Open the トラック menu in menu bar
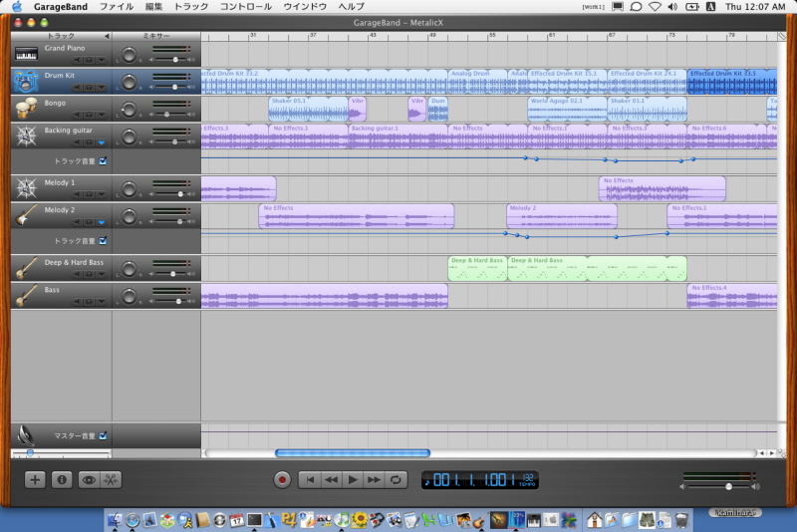The height and width of the screenshot is (532, 797). 191,7
